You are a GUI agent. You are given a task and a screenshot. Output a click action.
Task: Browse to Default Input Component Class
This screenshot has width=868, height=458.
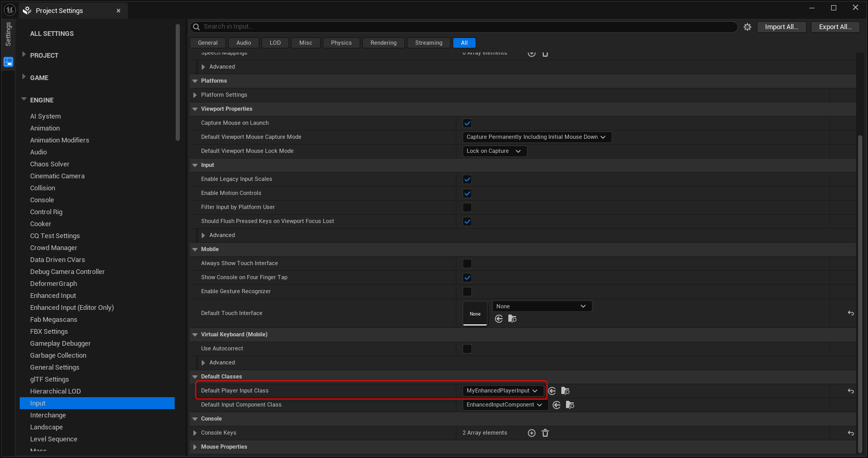570,405
